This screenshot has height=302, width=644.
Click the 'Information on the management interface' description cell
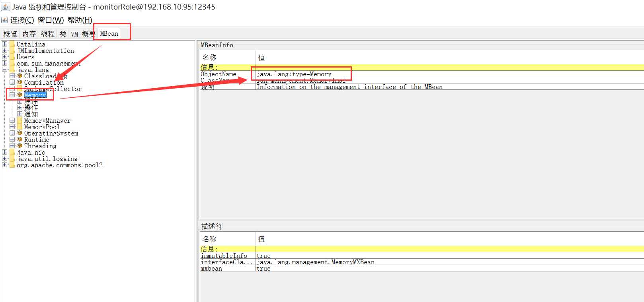pyautogui.click(x=349, y=87)
